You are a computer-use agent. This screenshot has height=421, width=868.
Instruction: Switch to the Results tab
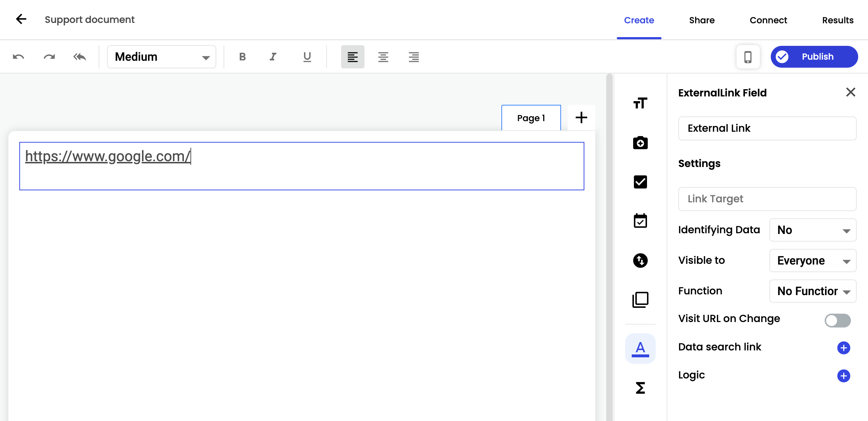838,20
